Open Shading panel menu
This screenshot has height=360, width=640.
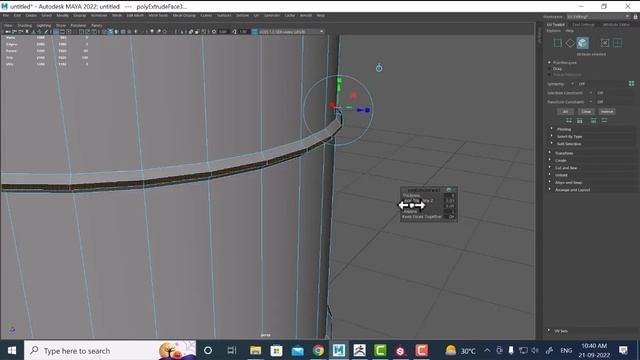click(x=24, y=25)
